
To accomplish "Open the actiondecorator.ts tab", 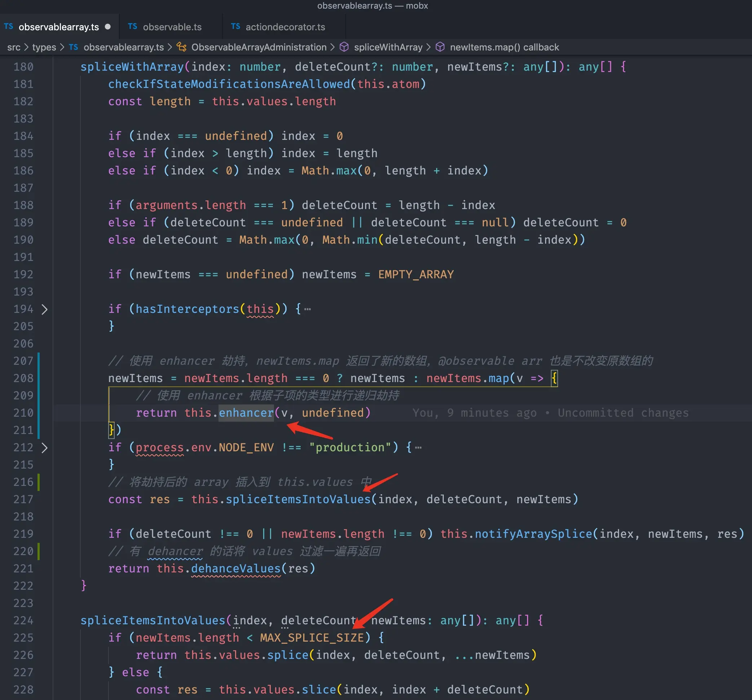I will pos(285,26).
